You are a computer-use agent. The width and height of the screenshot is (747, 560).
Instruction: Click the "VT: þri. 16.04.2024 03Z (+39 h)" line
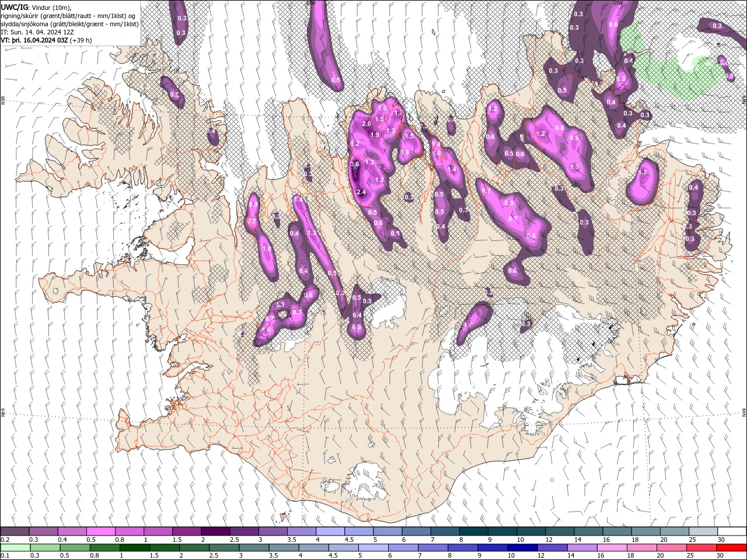[x=46, y=40]
